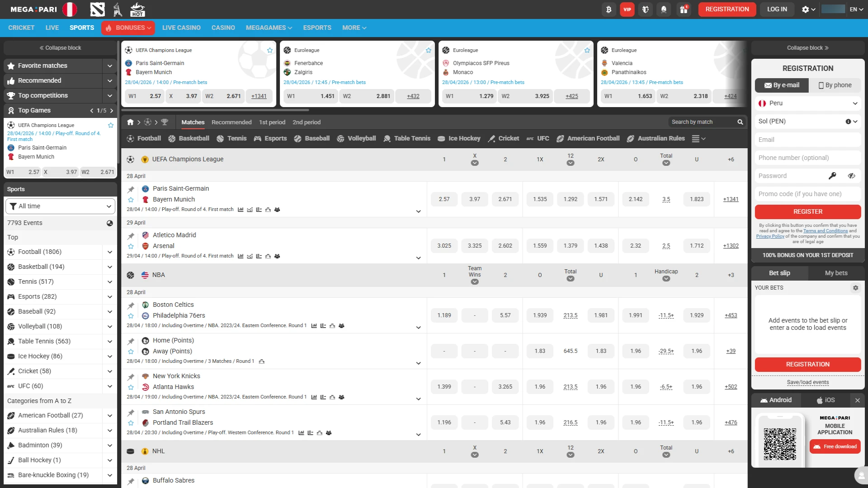Expand Tennis (517) category
This screenshot has width=868, height=488.
click(x=109, y=282)
